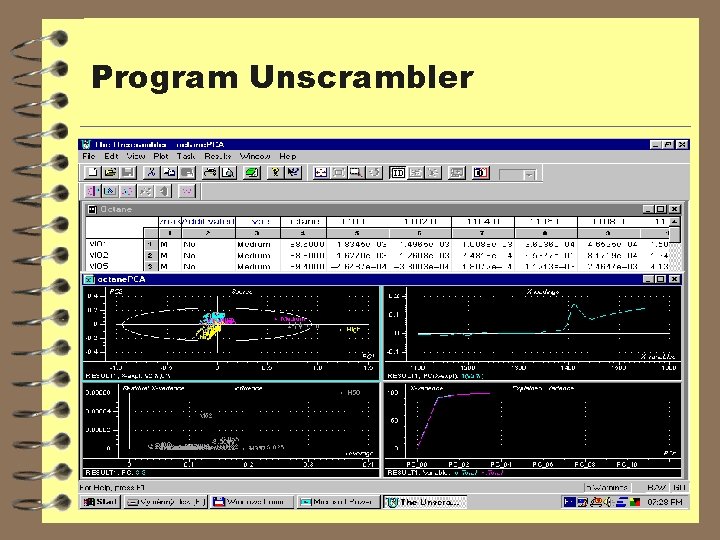Click the speaker volume tray icon
The image size is (720, 540).
[x=608, y=502]
